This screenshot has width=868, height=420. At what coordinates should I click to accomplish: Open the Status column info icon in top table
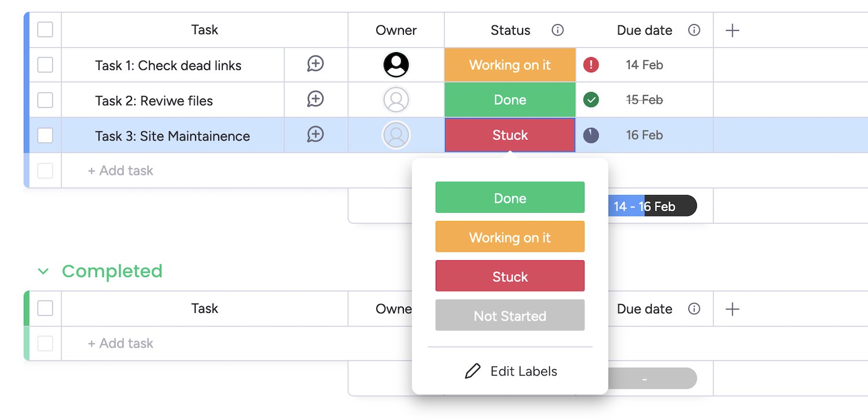pyautogui.click(x=558, y=30)
